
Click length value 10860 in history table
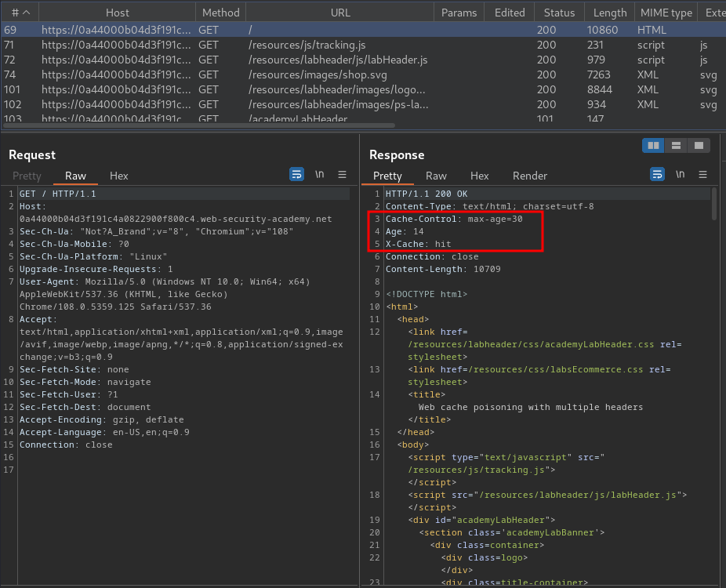[x=602, y=30]
